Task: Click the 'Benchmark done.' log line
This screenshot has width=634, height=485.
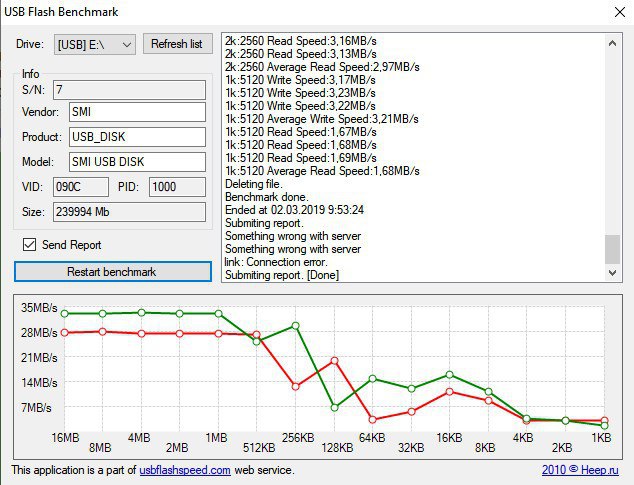Action: tap(266, 197)
